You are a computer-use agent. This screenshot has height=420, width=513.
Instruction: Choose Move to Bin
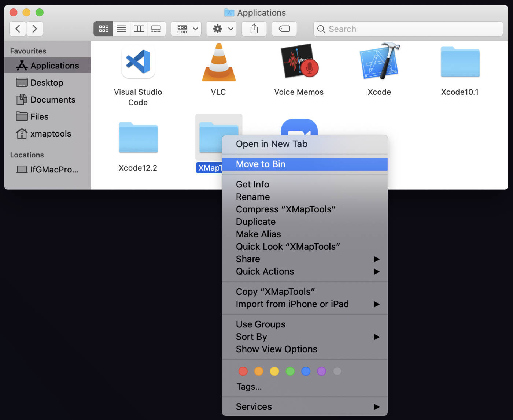pyautogui.click(x=305, y=164)
